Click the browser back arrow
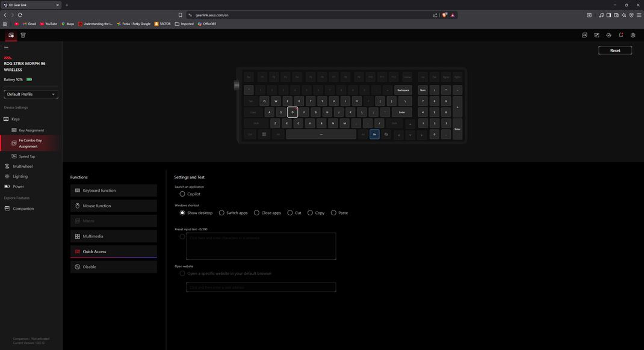The height and width of the screenshot is (350, 644). (x=5, y=15)
